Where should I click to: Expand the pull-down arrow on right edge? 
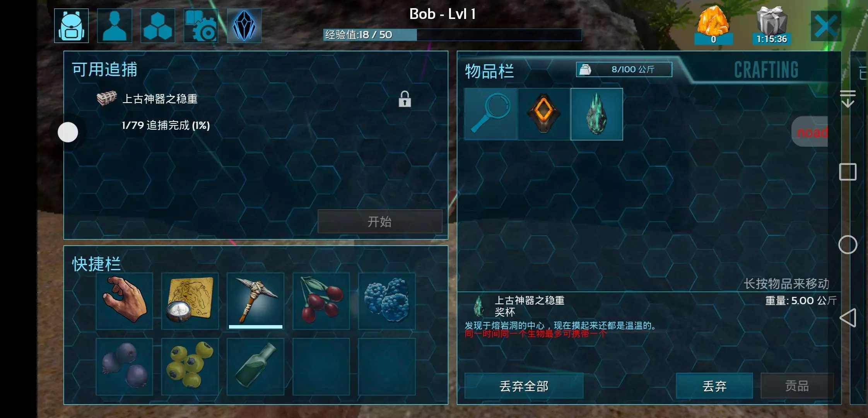pos(847,99)
